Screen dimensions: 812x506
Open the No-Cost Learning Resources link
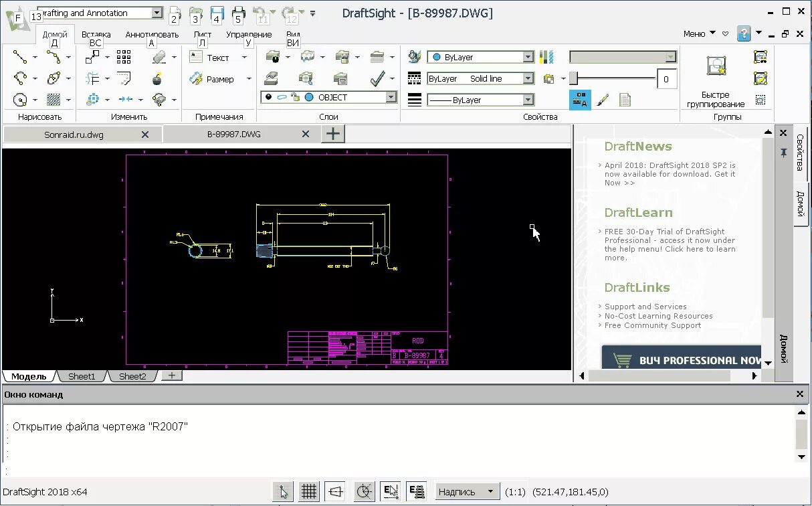click(659, 316)
